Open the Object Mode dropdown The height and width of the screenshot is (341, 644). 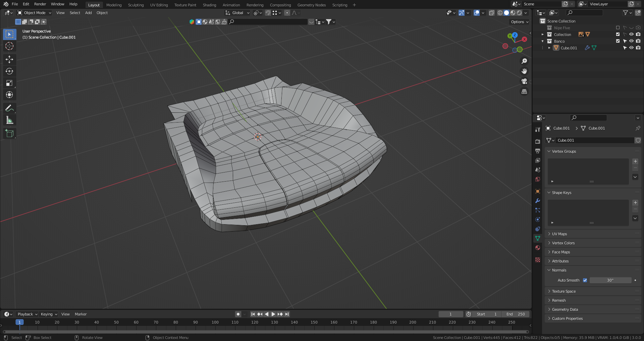[x=35, y=13]
